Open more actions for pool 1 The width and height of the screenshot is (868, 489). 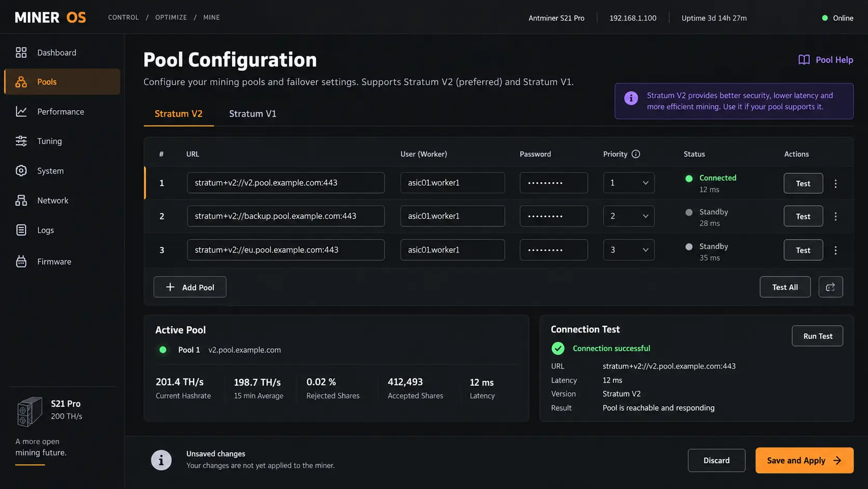tap(835, 183)
